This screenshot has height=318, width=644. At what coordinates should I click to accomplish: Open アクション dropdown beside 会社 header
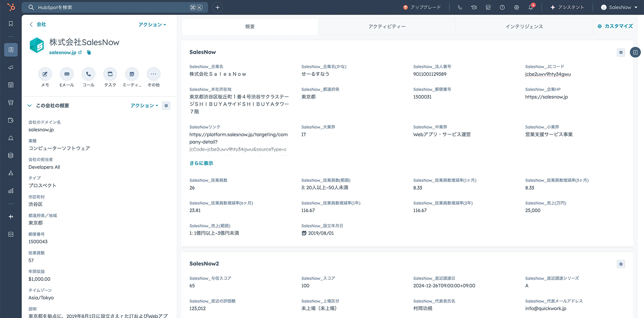pos(152,25)
